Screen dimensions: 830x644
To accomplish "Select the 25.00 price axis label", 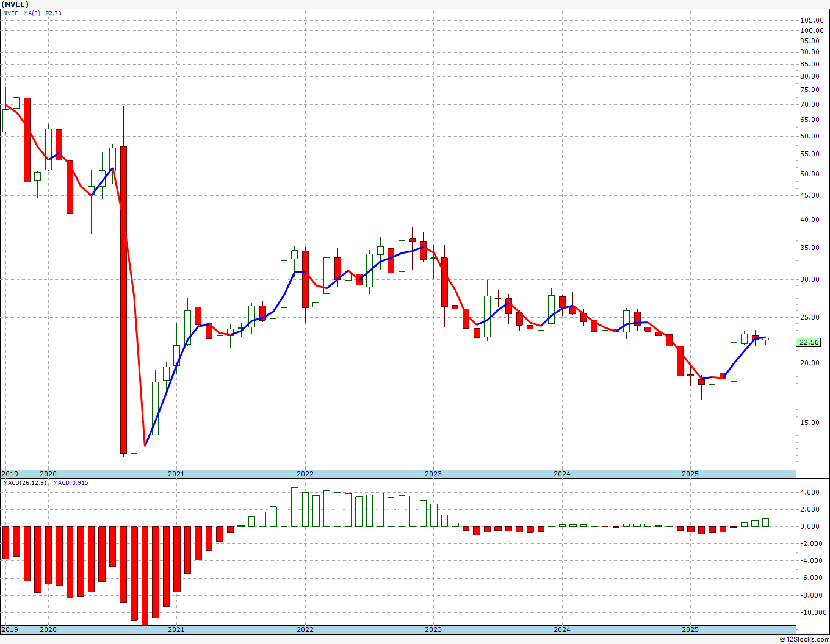I will [x=810, y=318].
